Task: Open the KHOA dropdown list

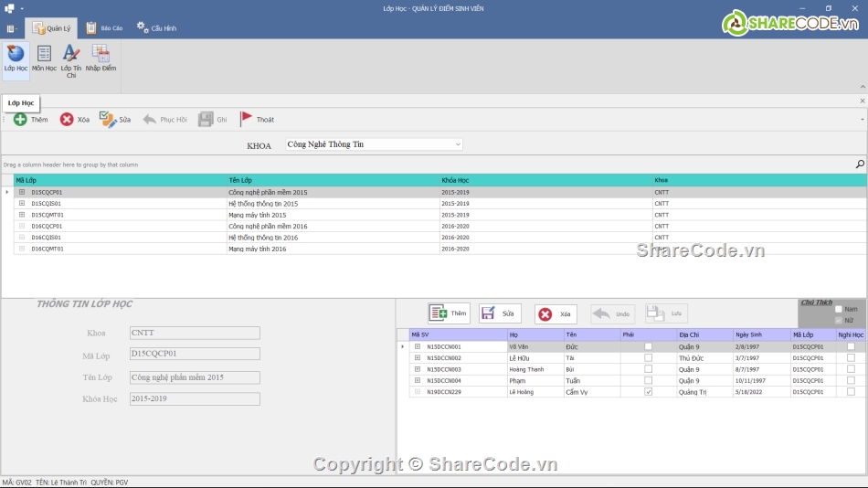Action: pos(457,144)
